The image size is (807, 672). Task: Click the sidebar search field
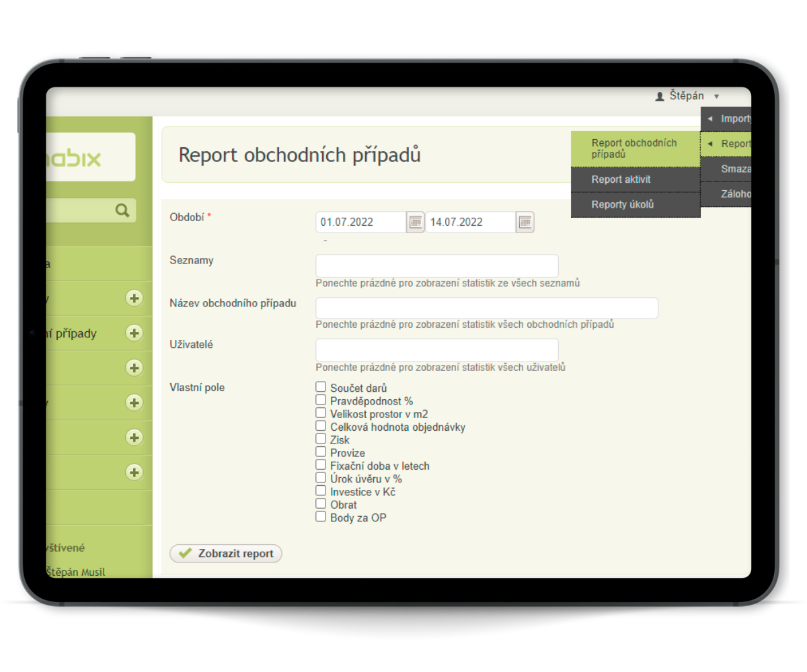[91, 210]
